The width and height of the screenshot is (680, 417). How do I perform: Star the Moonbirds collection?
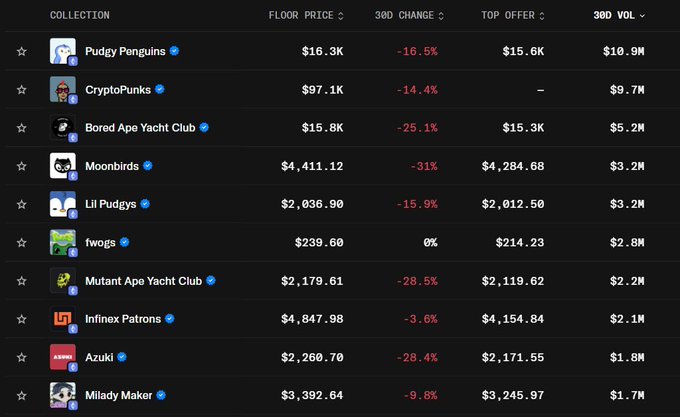point(22,166)
